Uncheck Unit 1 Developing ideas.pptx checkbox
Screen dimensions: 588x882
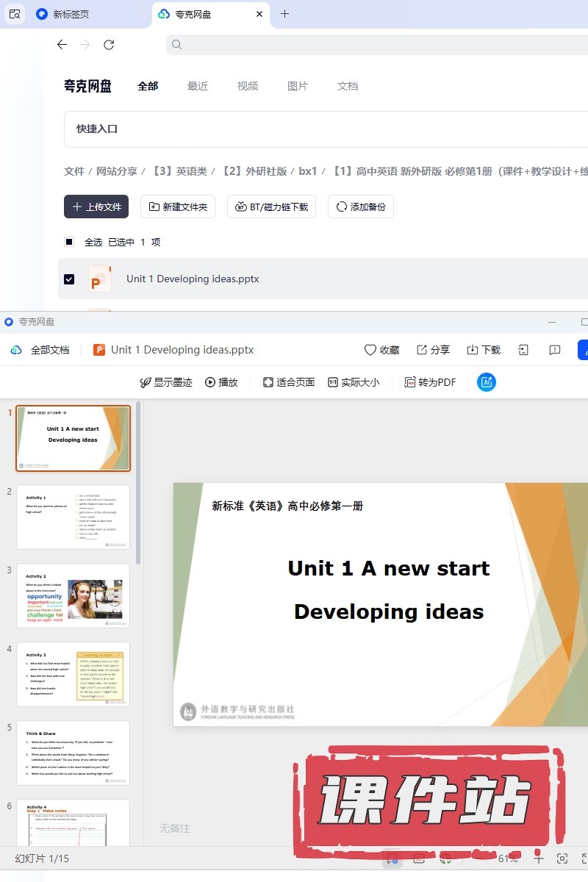coord(69,279)
